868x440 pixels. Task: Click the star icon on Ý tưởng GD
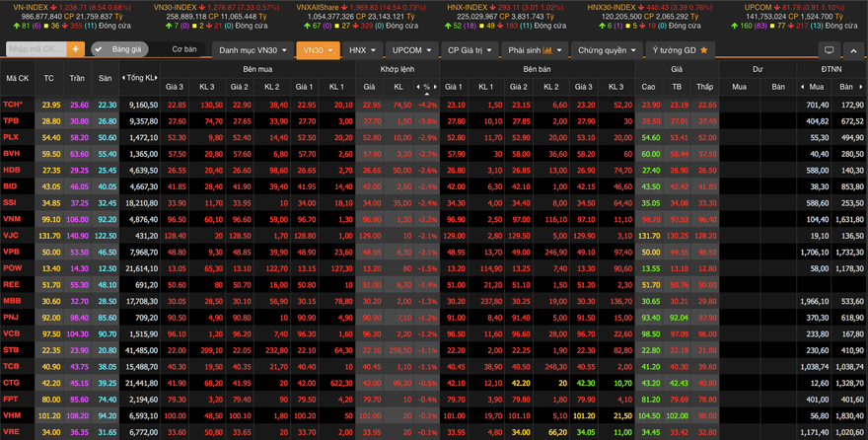click(703, 49)
